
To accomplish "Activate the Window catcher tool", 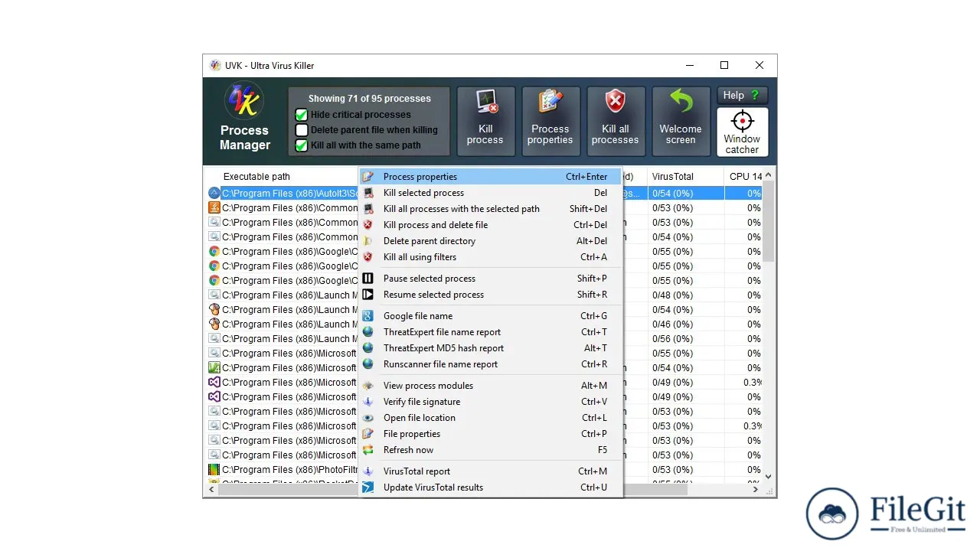I will pos(742,132).
